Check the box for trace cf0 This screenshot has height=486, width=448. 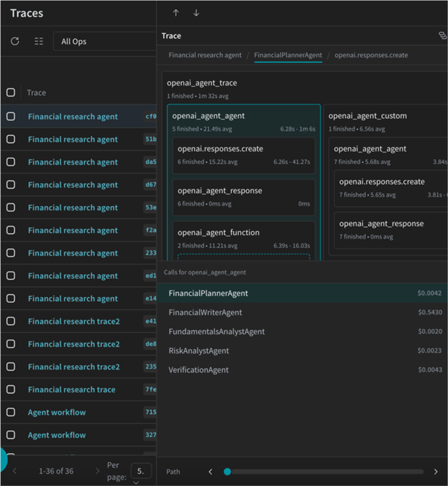(11, 116)
